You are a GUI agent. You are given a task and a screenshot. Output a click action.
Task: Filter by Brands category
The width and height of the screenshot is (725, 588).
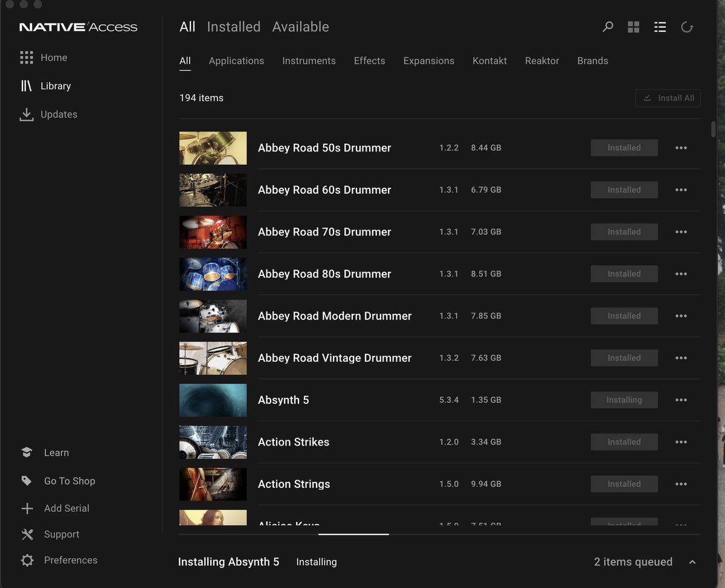(593, 61)
